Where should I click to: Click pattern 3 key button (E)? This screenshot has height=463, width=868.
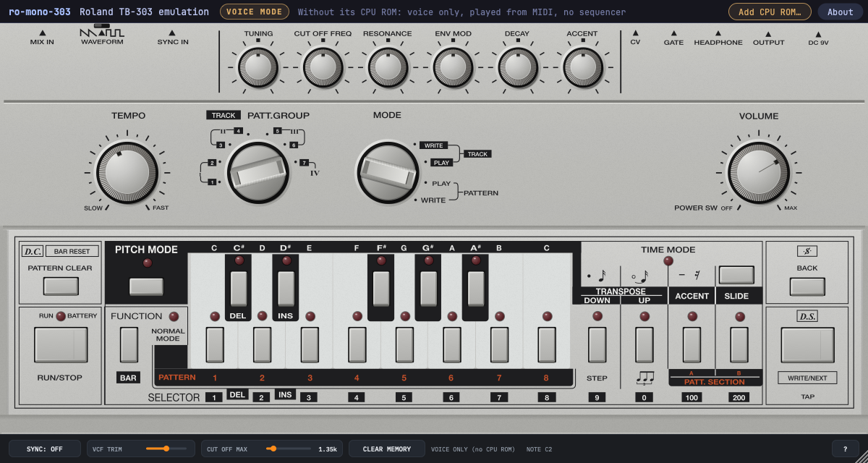[x=310, y=345]
